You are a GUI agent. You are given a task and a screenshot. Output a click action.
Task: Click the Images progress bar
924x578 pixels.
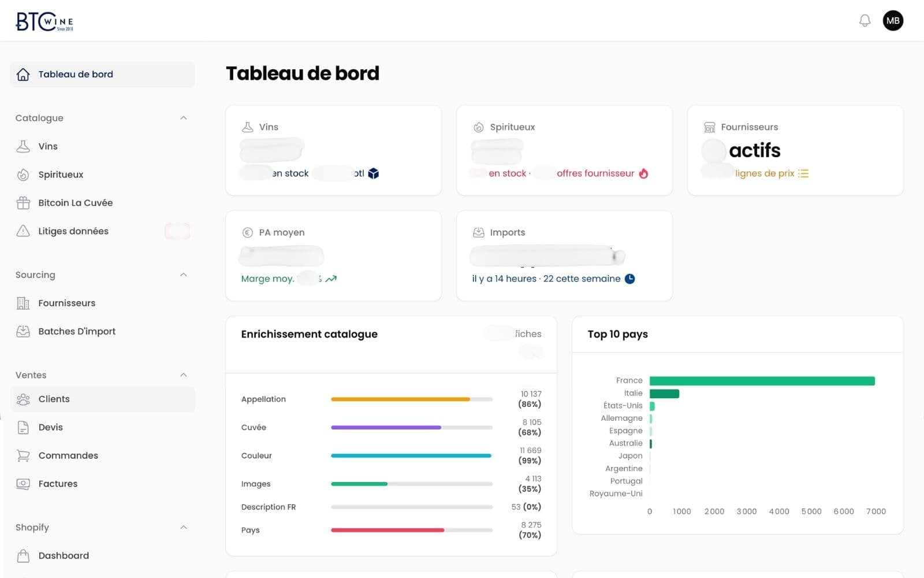[412, 484]
